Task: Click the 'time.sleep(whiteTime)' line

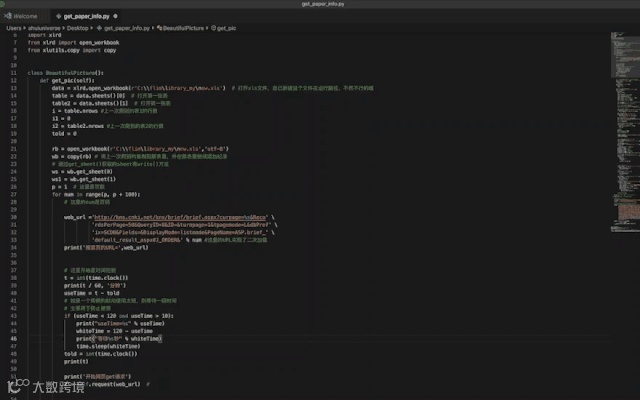Action: (x=108, y=347)
